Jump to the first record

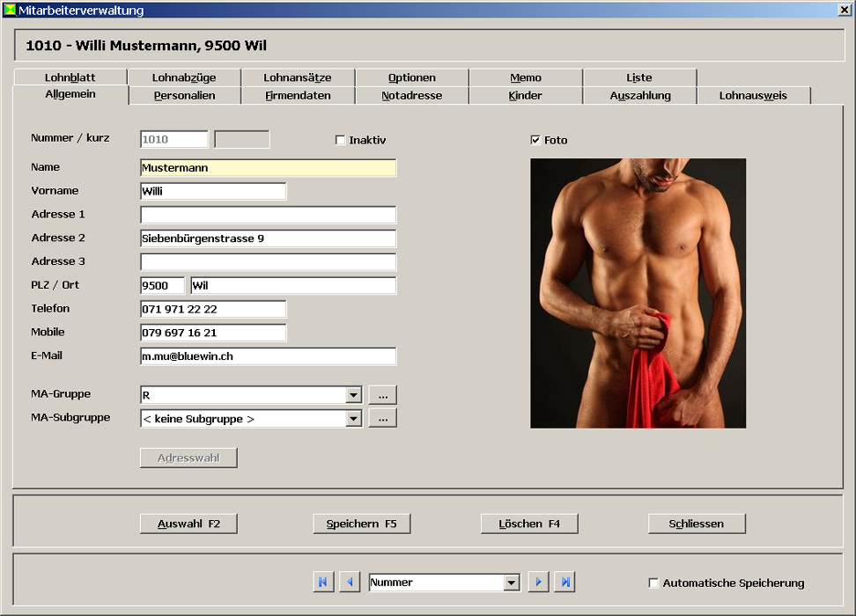[x=323, y=582]
